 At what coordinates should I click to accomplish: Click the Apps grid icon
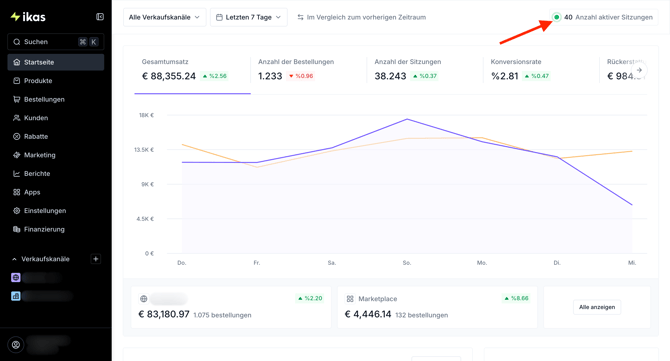tap(17, 192)
